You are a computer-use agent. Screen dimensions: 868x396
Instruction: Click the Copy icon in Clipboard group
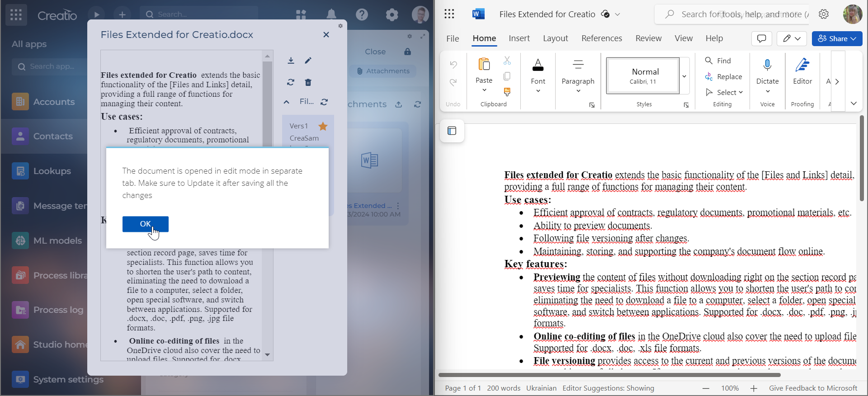(507, 76)
